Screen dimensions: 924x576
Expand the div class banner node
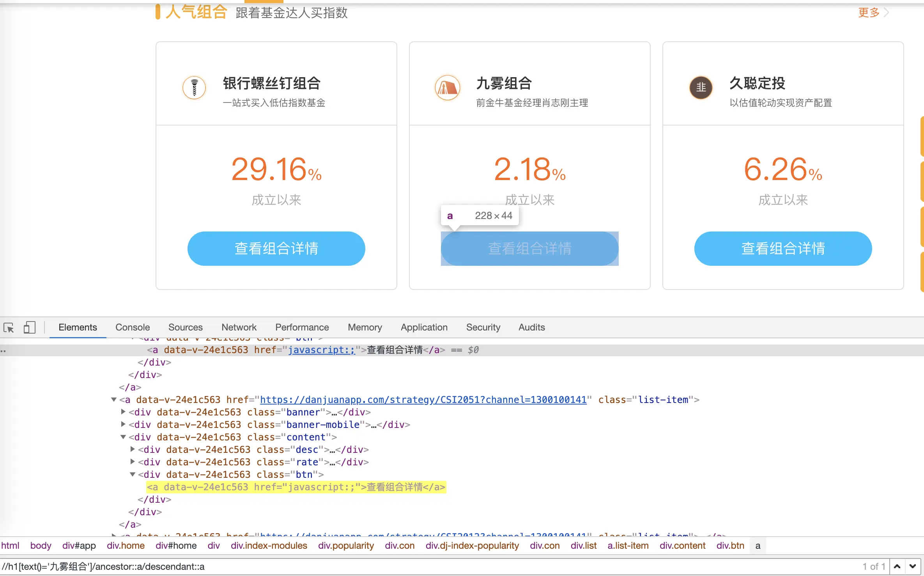[x=123, y=412]
